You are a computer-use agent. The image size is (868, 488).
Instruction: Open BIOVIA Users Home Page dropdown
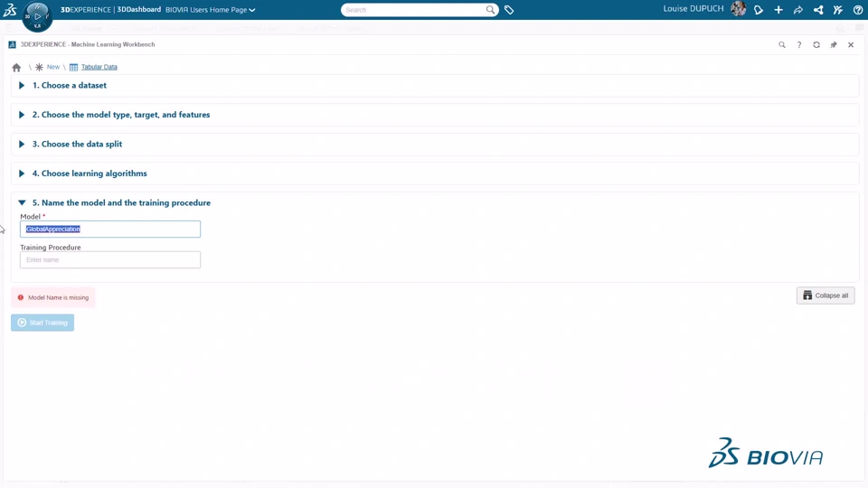tap(211, 10)
